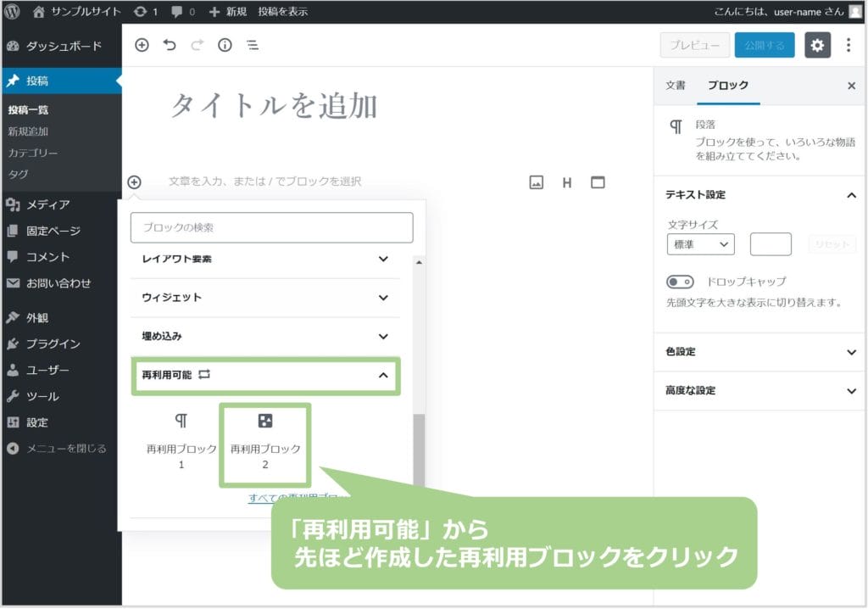Click the Preview (プレビュー) button

[x=694, y=46]
